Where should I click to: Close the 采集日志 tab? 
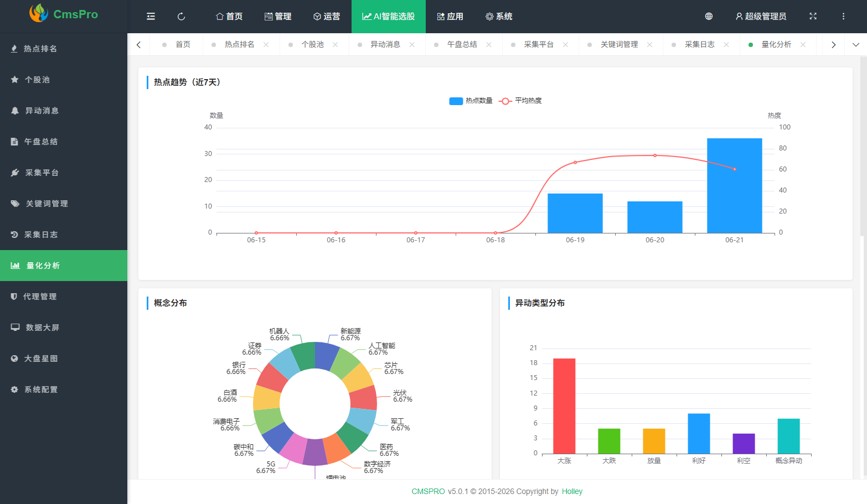pyautogui.click(x=726, y=45)
